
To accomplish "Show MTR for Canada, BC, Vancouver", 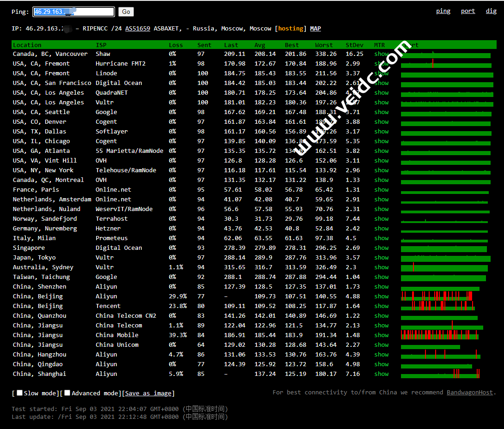I will (381, 54).
